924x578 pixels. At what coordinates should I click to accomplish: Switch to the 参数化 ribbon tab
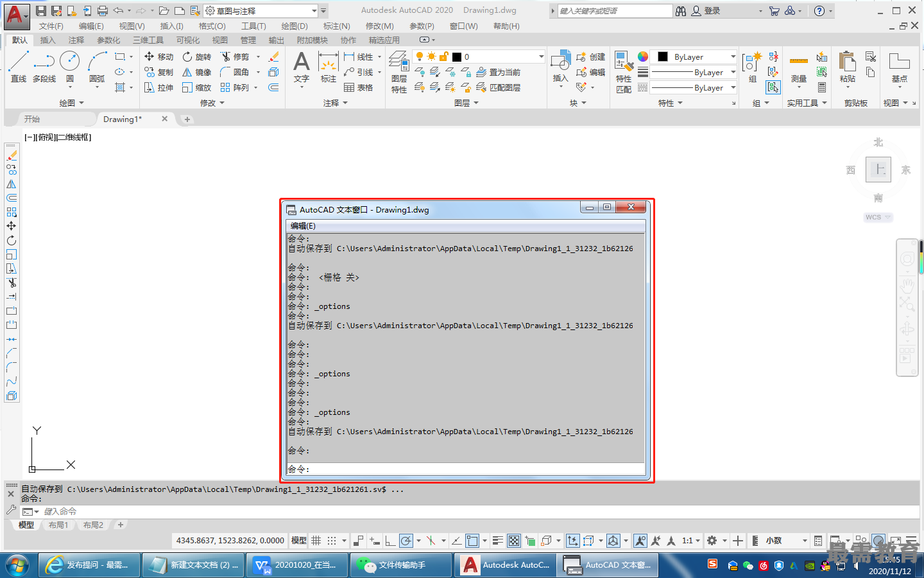[x=108, y=40]
